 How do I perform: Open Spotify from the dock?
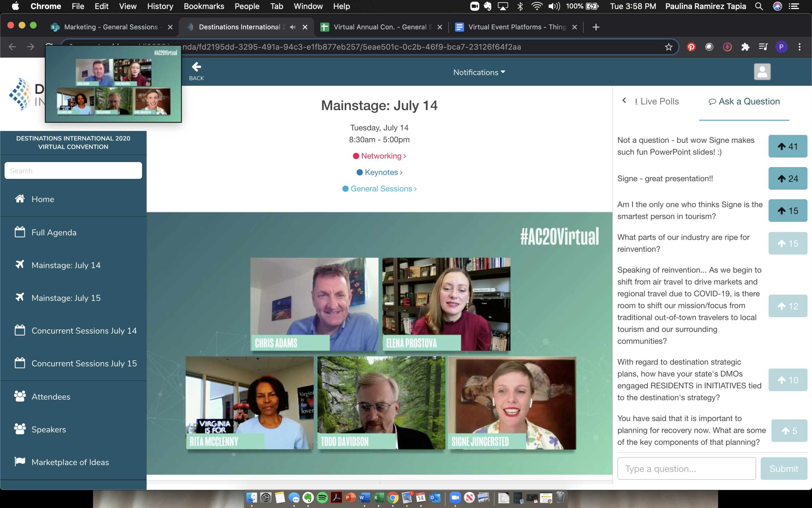(x=322, y=498)
